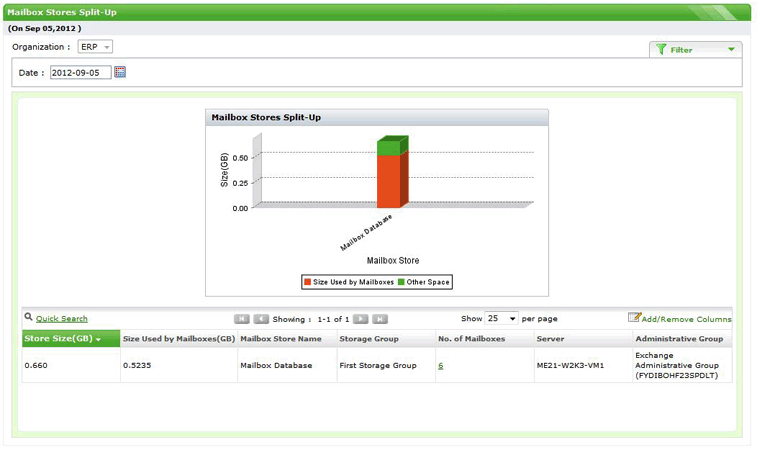Open the Show 25 per page dropdown
The image size is (757, 450).
[x=502, y=318]
